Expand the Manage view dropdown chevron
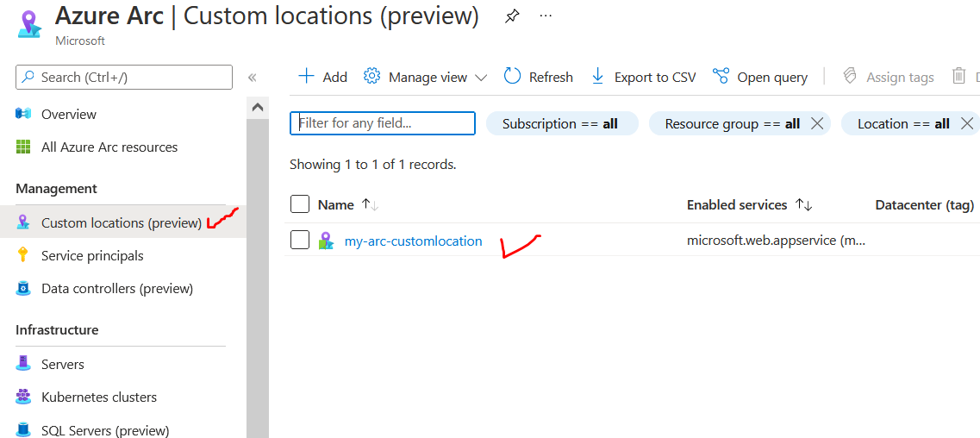Screen dimensions: 980x438 tap(481, 78)
